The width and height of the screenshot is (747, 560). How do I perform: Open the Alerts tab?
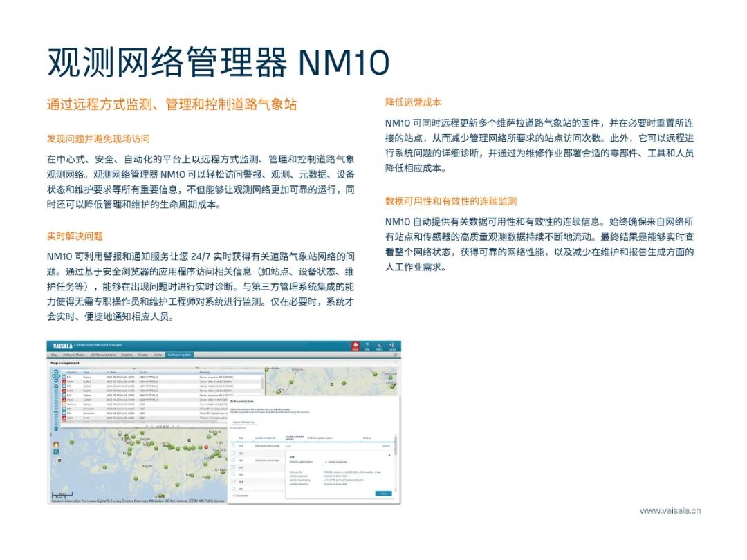(x=158, y=355)
